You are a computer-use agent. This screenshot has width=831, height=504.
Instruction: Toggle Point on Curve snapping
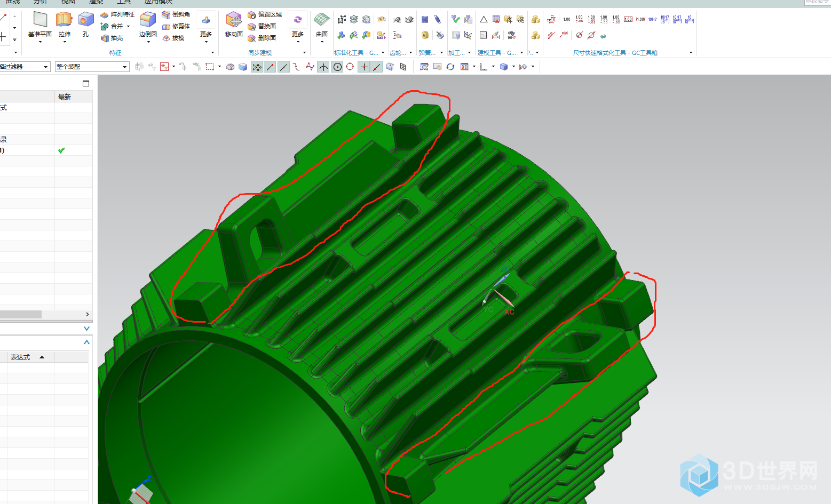coord(377,67)
